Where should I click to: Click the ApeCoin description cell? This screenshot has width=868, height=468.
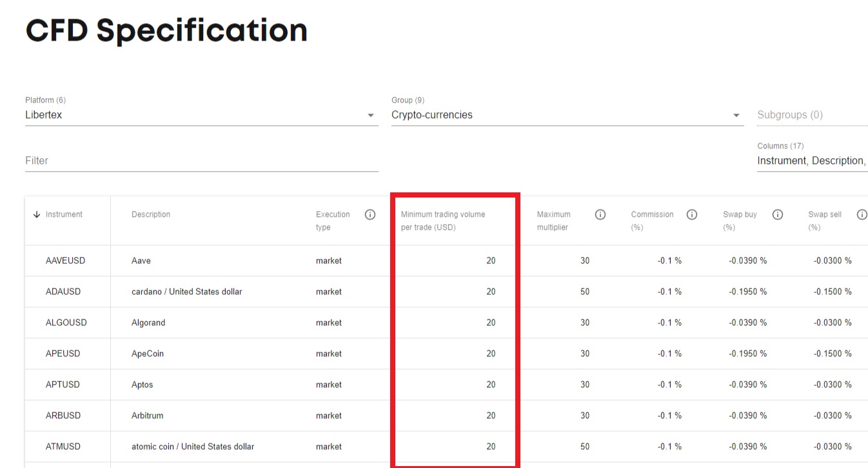tap(148, 354)
